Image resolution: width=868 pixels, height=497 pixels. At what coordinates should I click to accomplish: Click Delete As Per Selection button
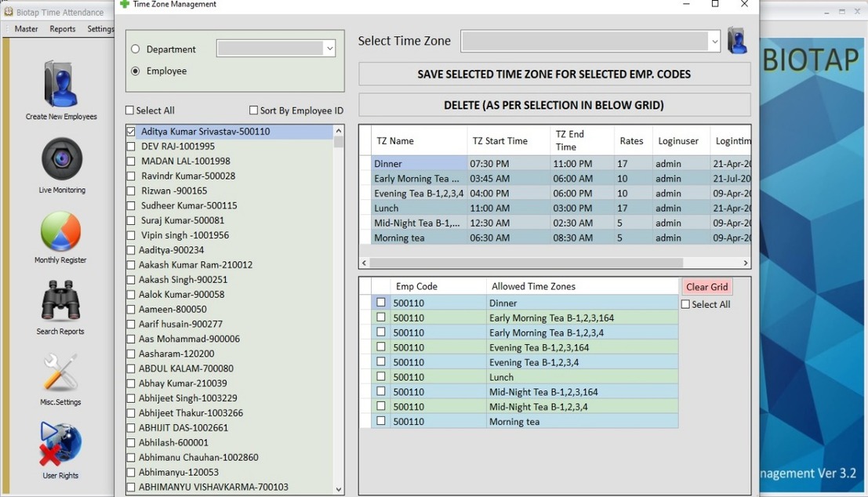pyautogui.click(x=554, y=105)
